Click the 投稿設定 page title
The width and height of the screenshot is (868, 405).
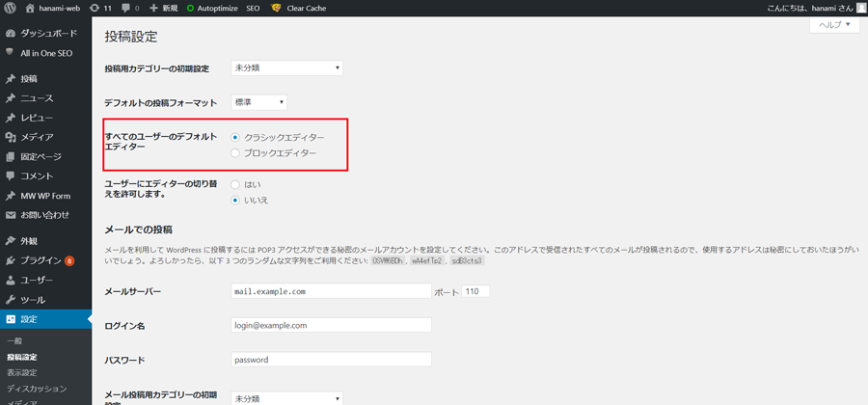[131, 37]
